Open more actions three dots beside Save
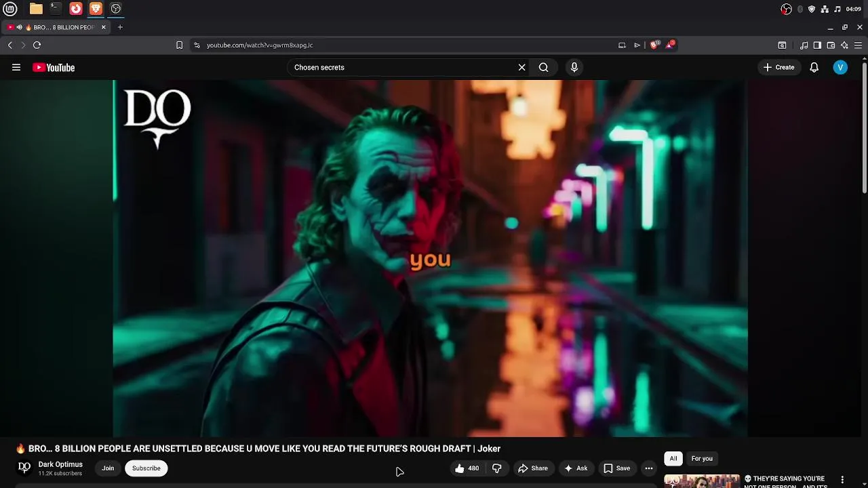868x488 pixels. coord(649,468)
